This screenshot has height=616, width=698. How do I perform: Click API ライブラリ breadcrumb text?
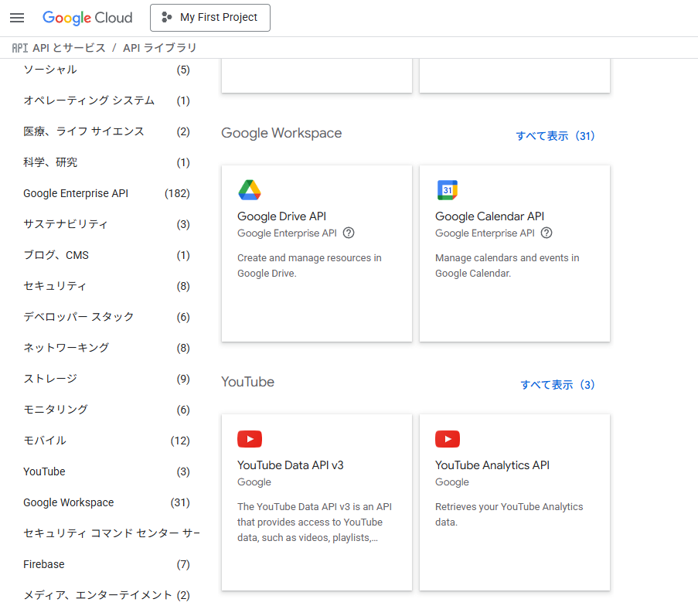(x=159, y=48)
